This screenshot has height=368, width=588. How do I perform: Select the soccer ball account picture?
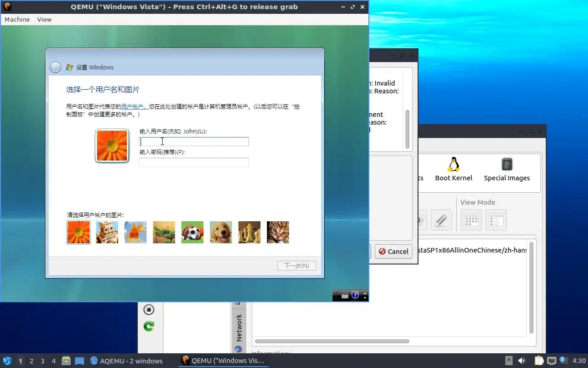[192, 232]
